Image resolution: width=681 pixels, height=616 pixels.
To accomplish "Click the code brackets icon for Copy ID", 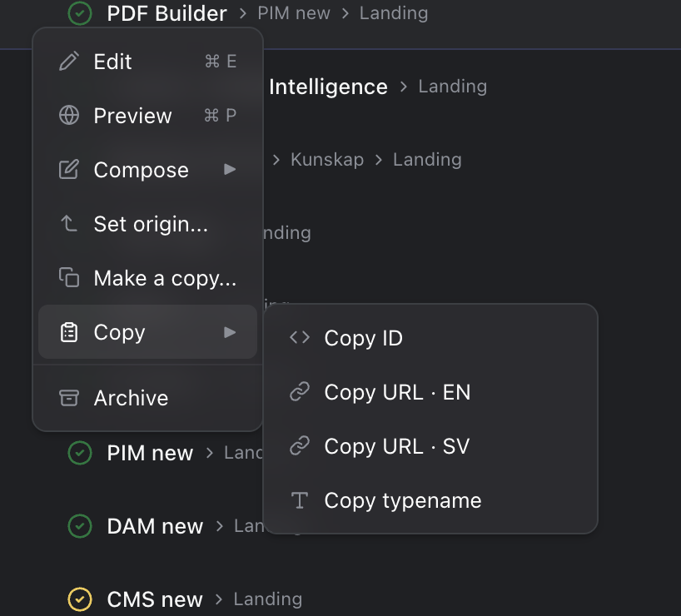I will [300, 337].
